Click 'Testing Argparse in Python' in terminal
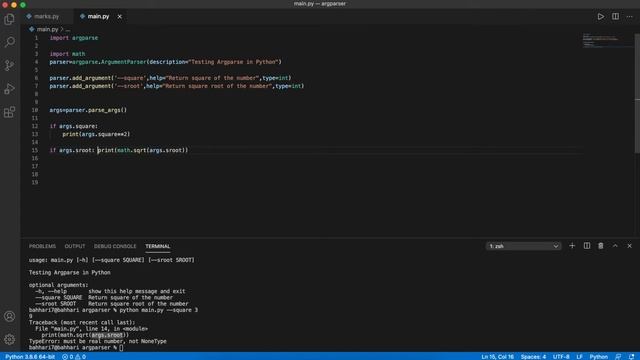The height and width of the screenshot is (360, 640). 69,272
